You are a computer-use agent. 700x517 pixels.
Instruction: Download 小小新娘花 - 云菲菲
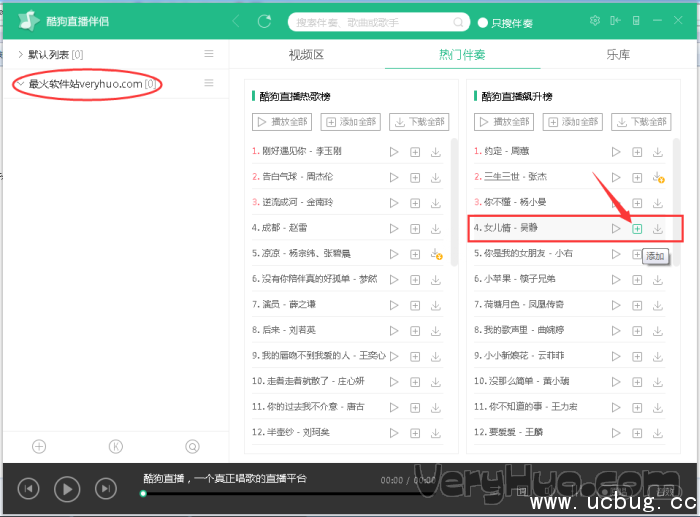(x=658, y=356)
